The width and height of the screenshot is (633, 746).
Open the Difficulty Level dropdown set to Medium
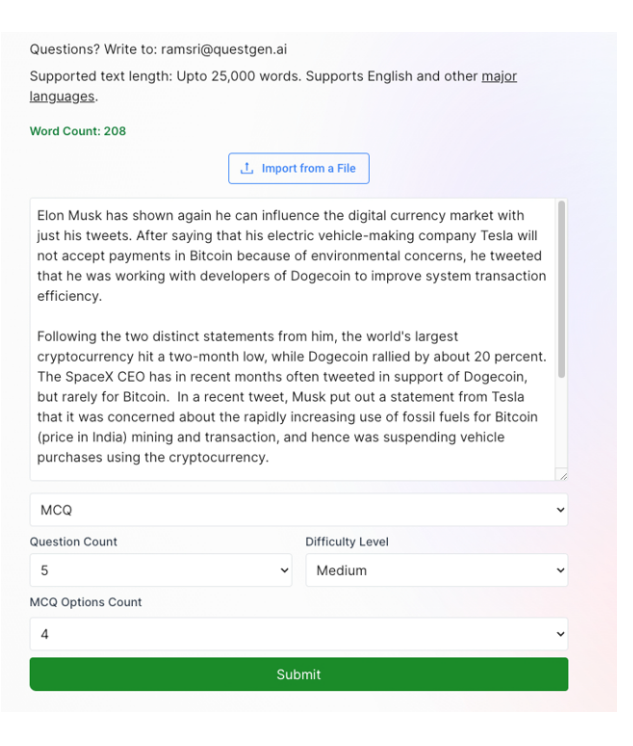(436, 571)
